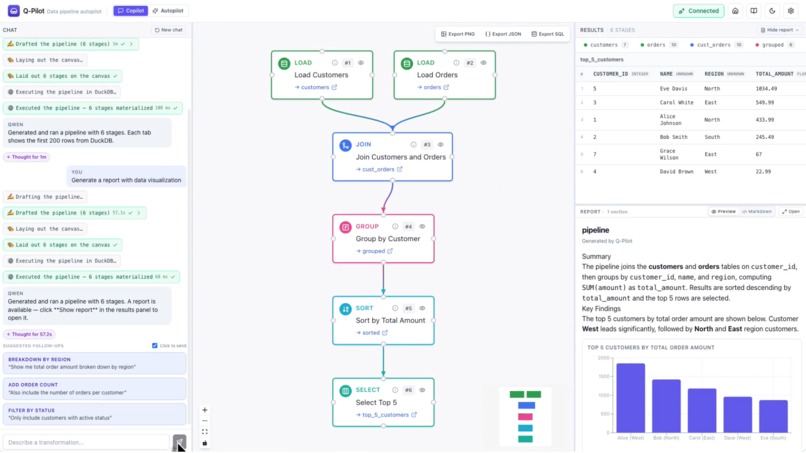Click the send message button
This screenshot has height=453, width=806.
[179, 442]
